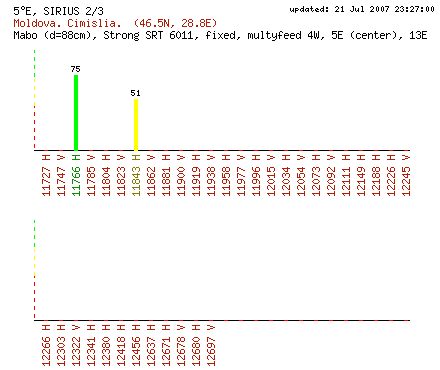This screenshot has width=440, height=370.
Task: Click frequency label 12149 H
Action: [x=361, y=175]
